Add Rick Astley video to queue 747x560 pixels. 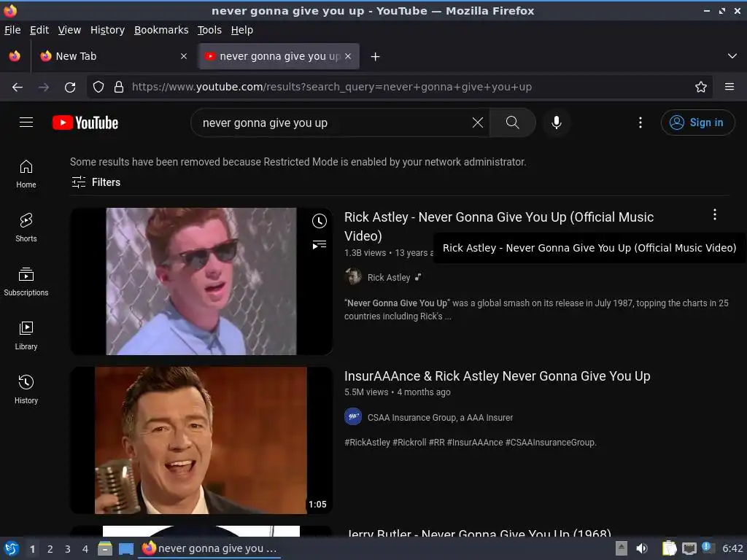pyautogui.click(x=320, y=245)
